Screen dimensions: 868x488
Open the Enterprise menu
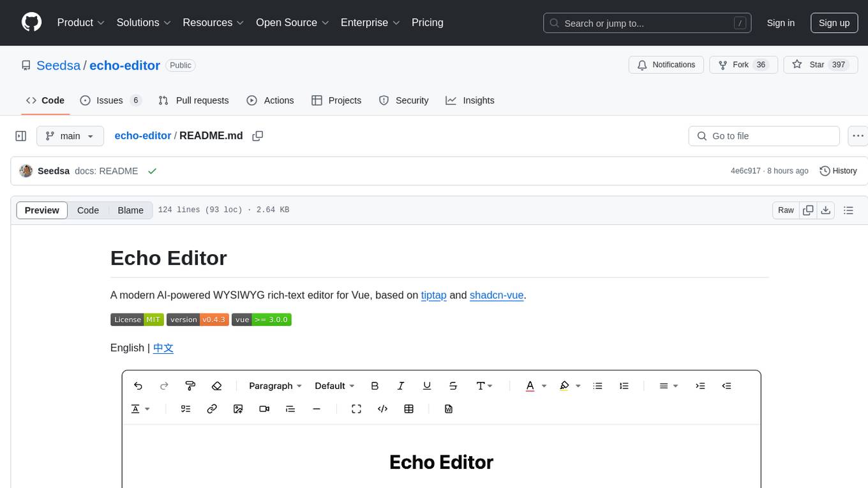click(370, 22)
